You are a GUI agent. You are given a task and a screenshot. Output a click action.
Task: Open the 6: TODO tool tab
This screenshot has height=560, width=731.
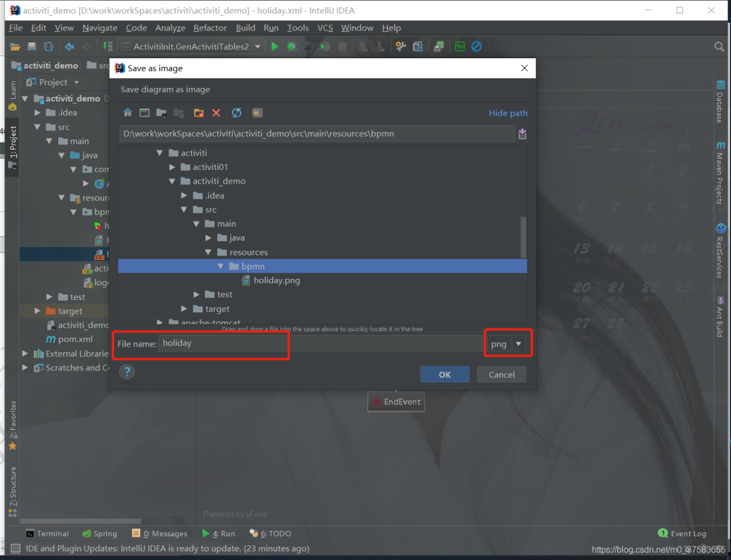pos(270,534)
